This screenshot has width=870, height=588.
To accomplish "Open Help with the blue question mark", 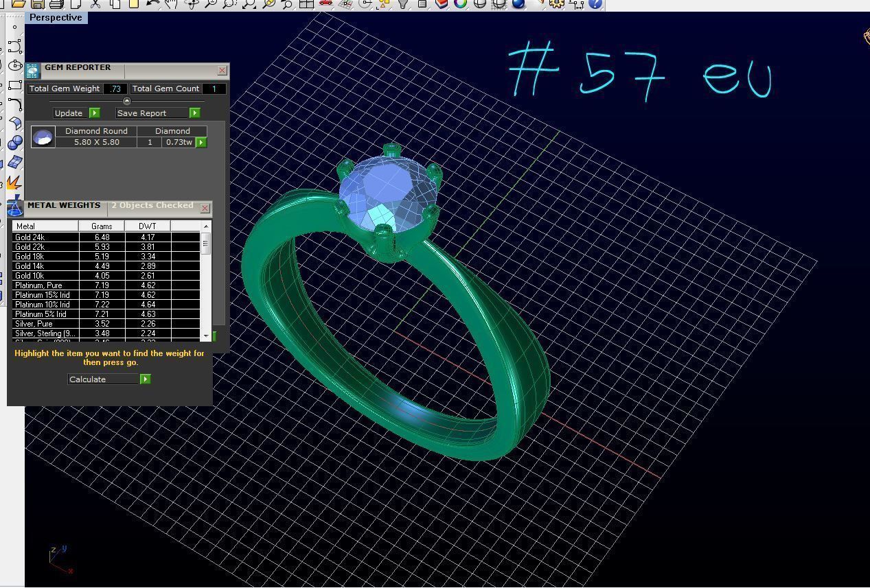I will pyautogui.click(x=595, y=3).
